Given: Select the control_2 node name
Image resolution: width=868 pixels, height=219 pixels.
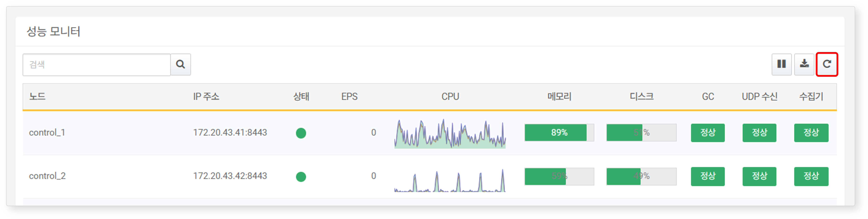Looking at the screenshot, I should pos(47,176).
